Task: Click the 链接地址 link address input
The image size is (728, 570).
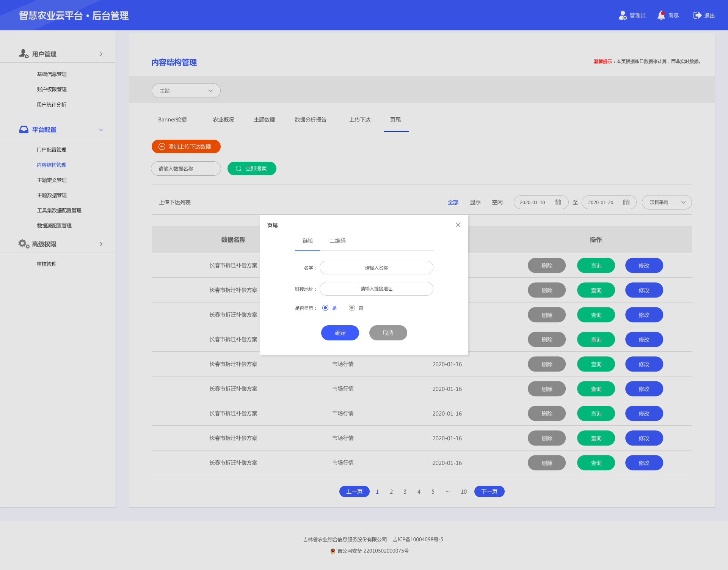Action: (x=377, y=289)
